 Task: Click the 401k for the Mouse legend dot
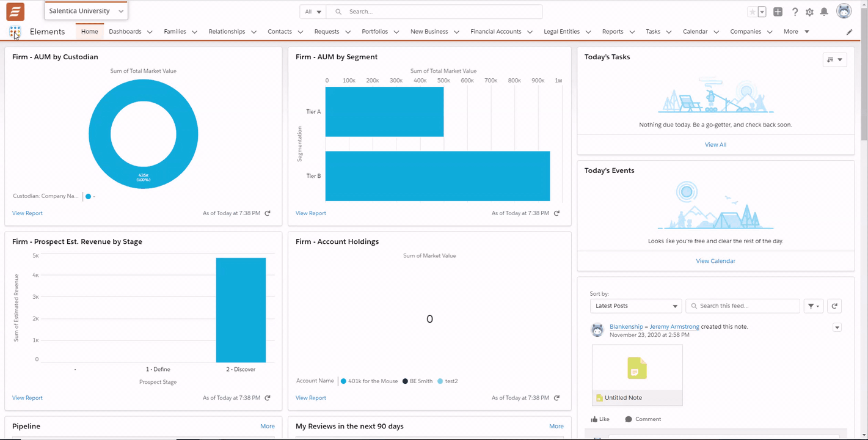(x=343, y=381)
